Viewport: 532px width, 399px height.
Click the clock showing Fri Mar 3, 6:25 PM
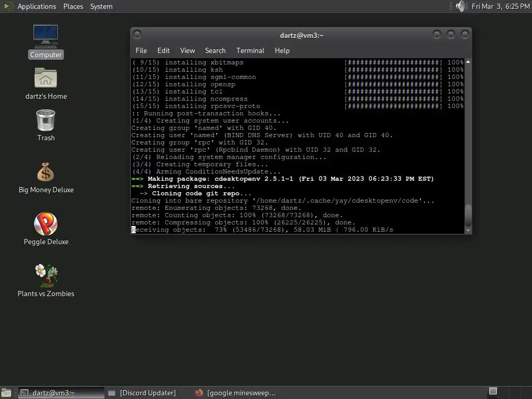(x=500, y=6)
